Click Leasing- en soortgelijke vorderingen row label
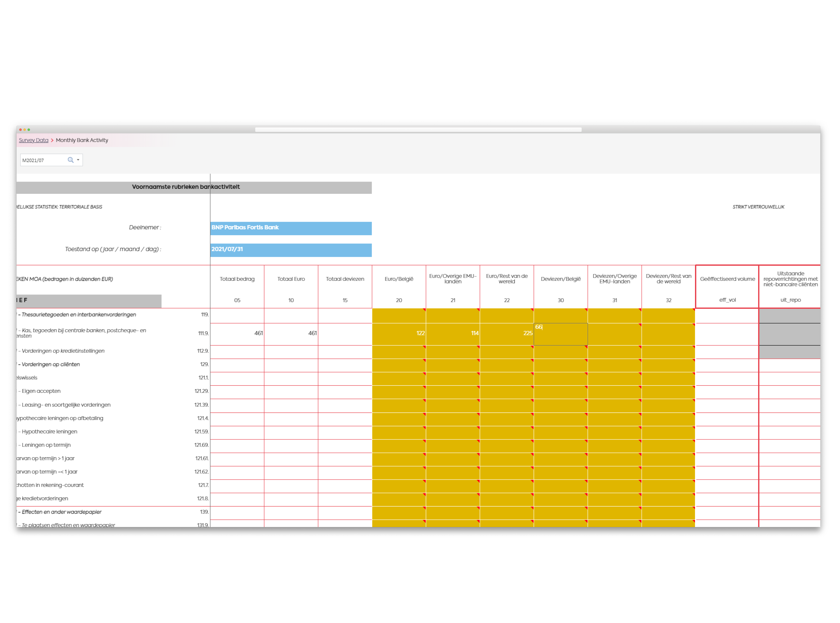The image size is (840, 623). tap(66, 405)
